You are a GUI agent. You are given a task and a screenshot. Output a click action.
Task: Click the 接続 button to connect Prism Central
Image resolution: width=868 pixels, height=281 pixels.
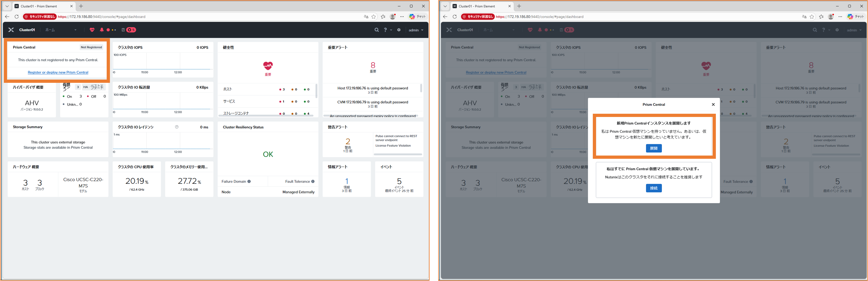coord(653,188)
